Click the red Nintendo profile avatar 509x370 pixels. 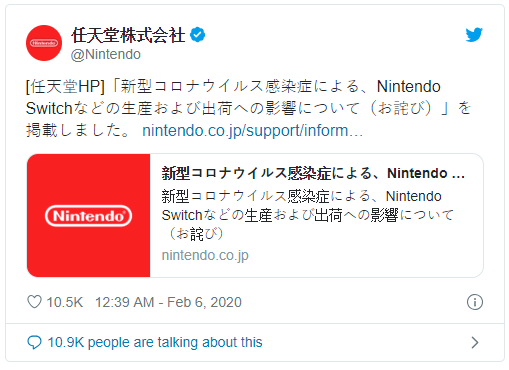44,43
